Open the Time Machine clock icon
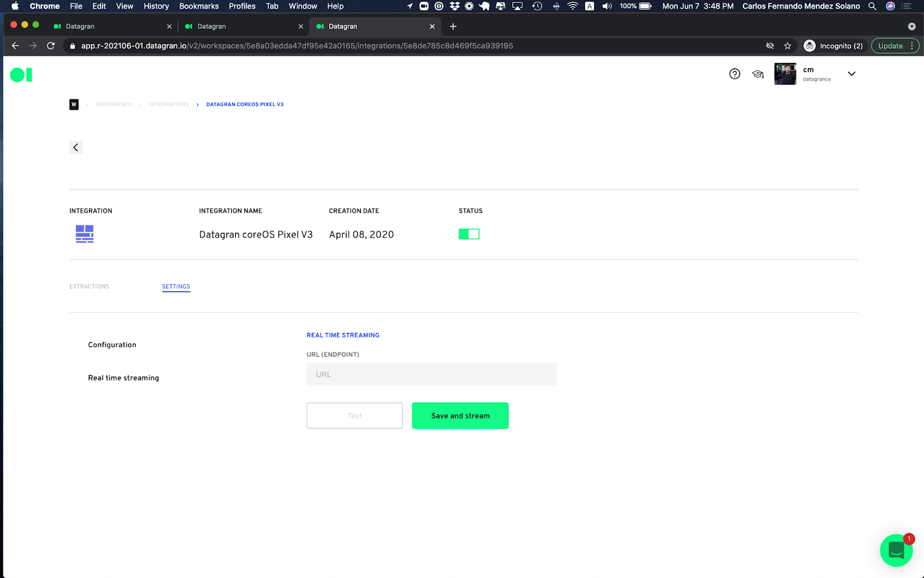 (x=537, y=6)
